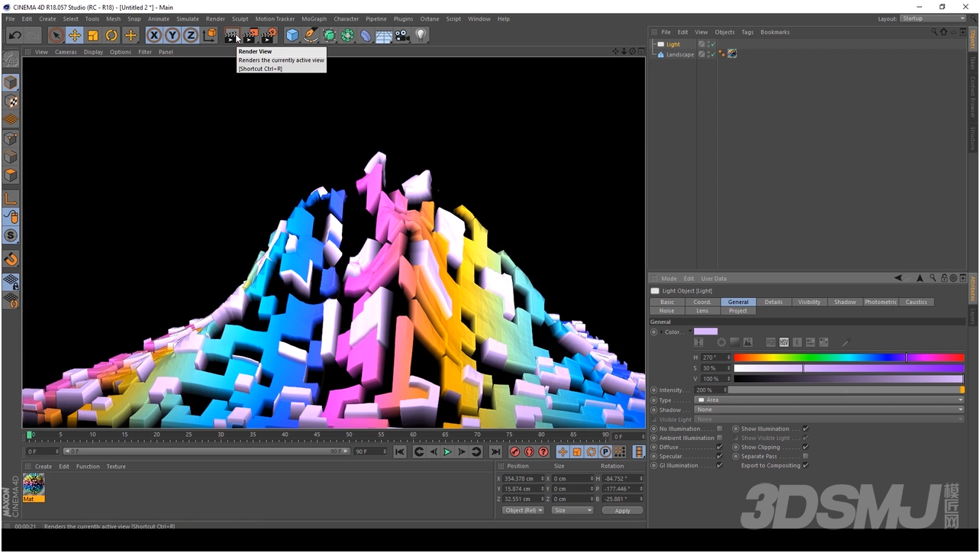Switch to the Details tab
This screenshot has width=980, height=553.
(774, 302)
